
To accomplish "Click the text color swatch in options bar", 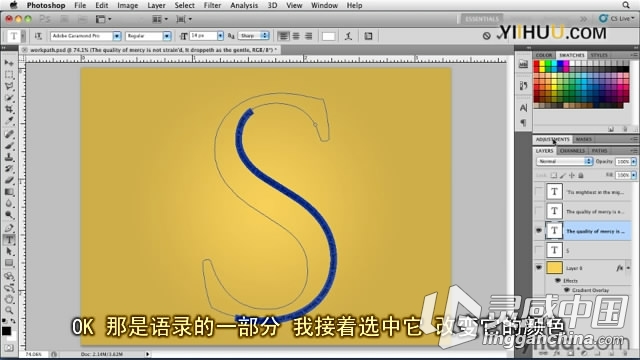I will pos(329,36).
